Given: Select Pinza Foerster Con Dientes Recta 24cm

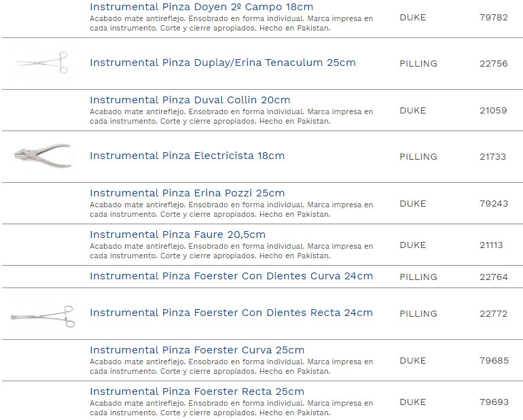Looking at the screenshot, I should tap(231, 313).
